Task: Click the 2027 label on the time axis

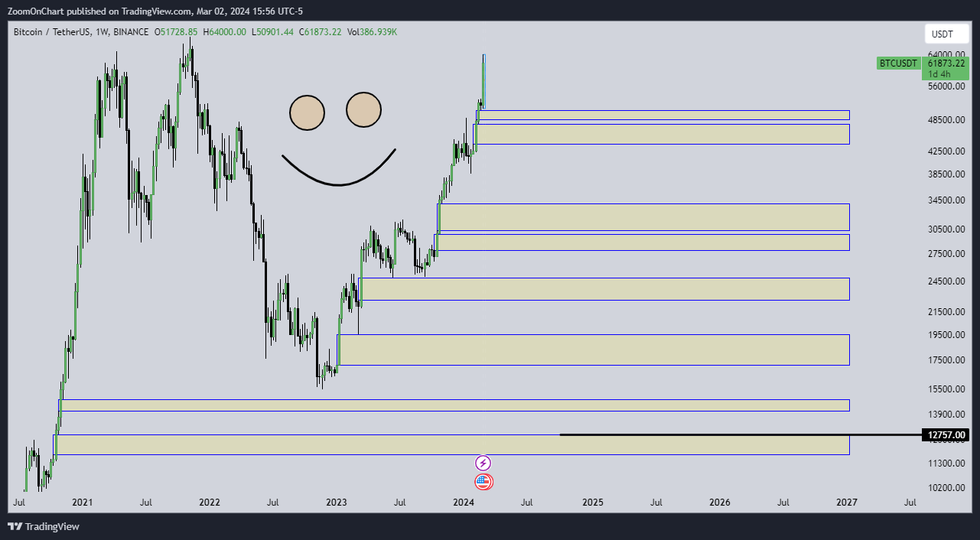Action: pos(846,503)
